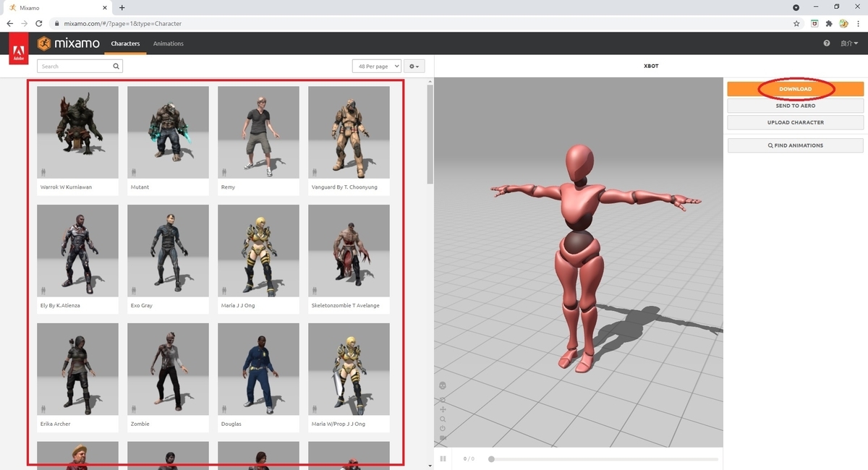Image resolution: width=868 pixels, height=470 pixels.
Task: Open the gear settings dropdown
Action: (x=414, y=66)
